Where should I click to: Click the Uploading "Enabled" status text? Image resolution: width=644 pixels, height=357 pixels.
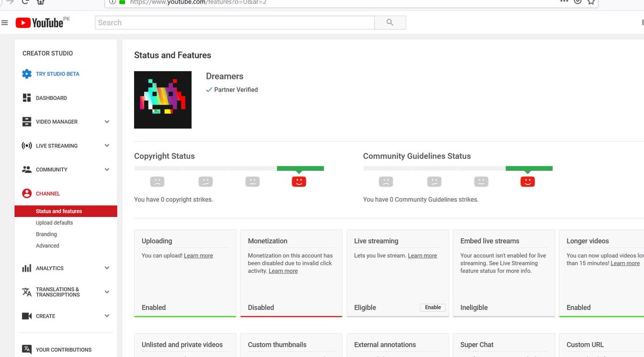coord(153,308)
